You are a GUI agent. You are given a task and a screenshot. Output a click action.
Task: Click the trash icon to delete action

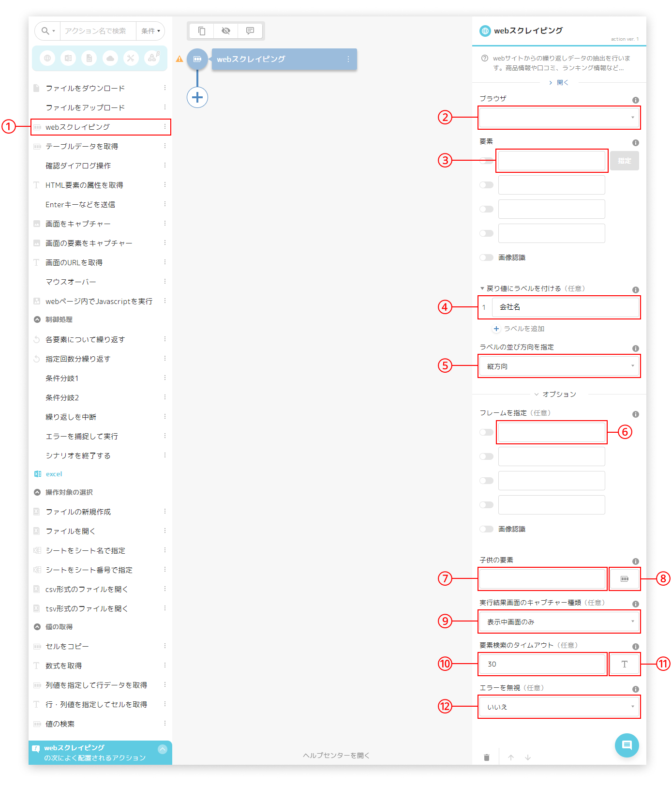(x=487, y=758)
